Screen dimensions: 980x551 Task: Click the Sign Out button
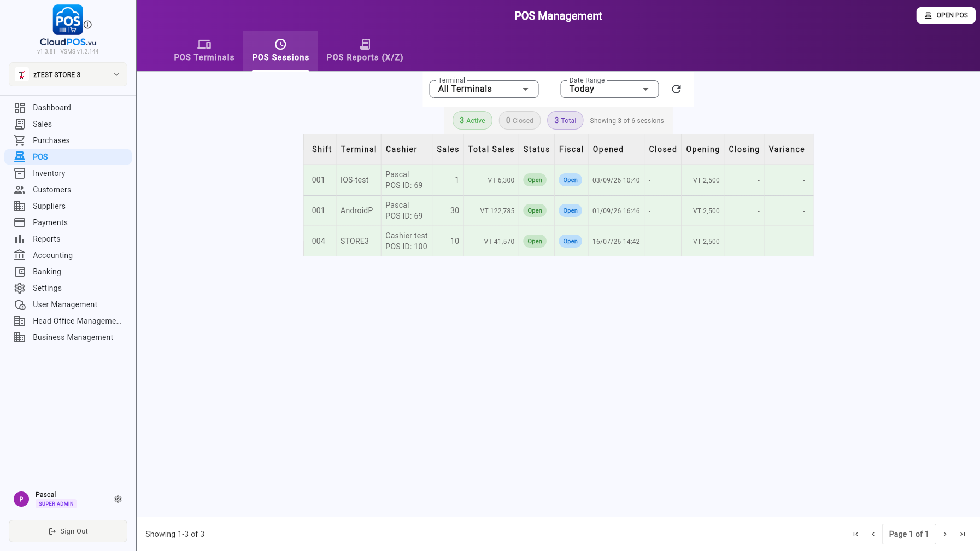pyautogui.click(x=68, y=531)
